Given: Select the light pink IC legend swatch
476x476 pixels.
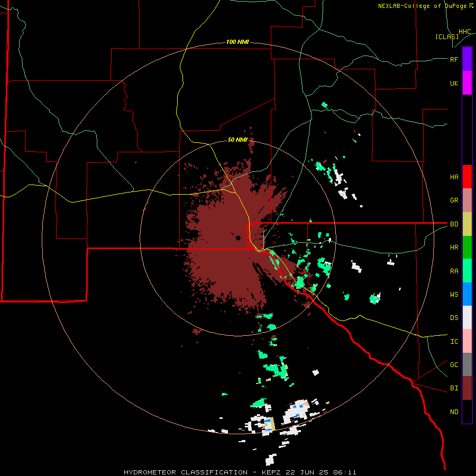Looking at the screenshot, I should [467, 341].
